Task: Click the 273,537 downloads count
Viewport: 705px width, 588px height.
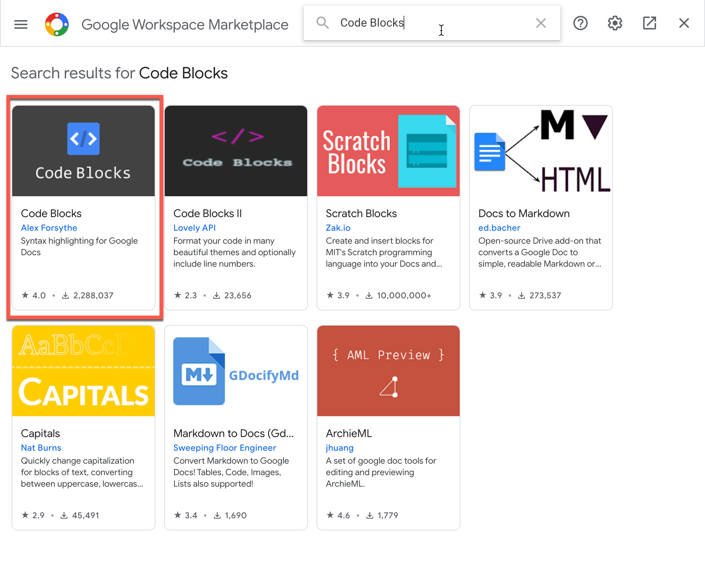Action: pos(540,295)
